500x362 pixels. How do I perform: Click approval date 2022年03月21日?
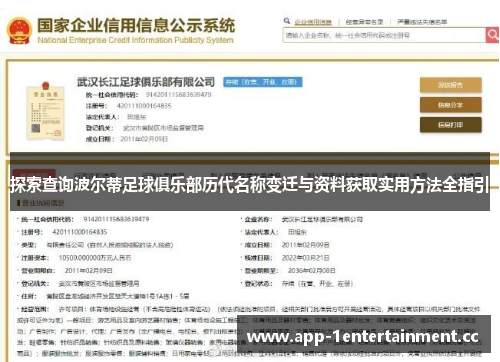(305, 258)
